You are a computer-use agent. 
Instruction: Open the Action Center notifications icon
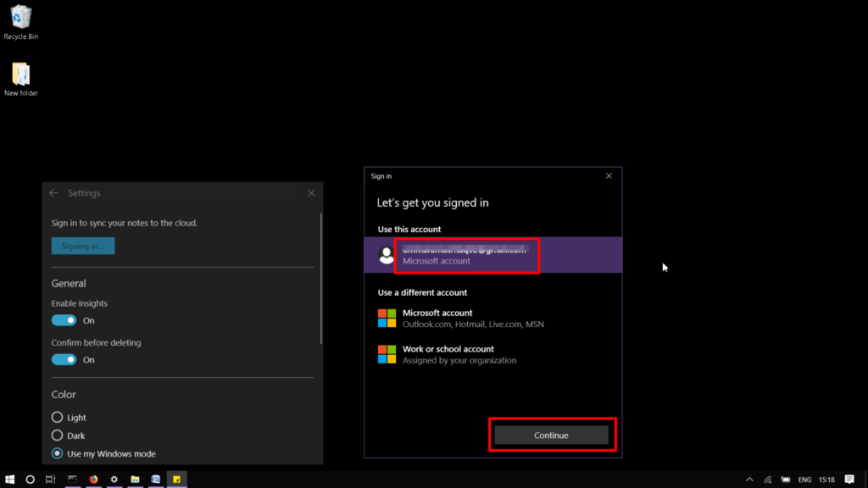[849, 480]
